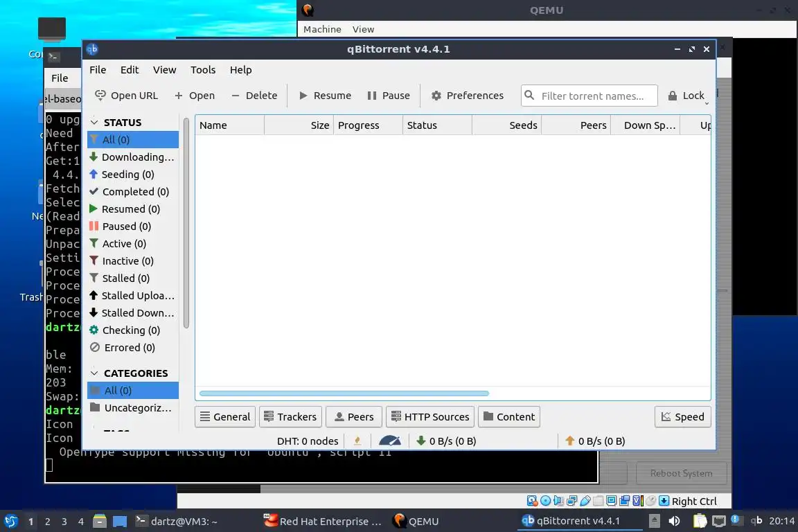Sort by the Progress column header

click(368, 125)
